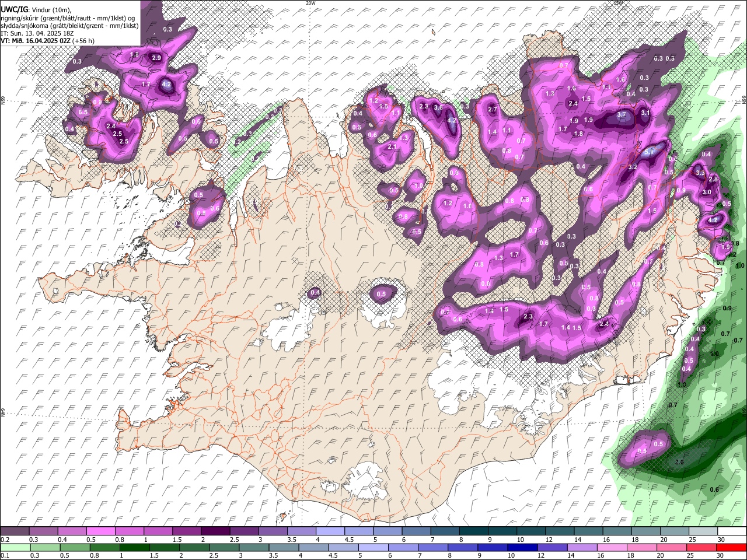Click the 3.1 snowfall value on the map
The height and width of the screenshot is (560, 747).
(645, 113)
